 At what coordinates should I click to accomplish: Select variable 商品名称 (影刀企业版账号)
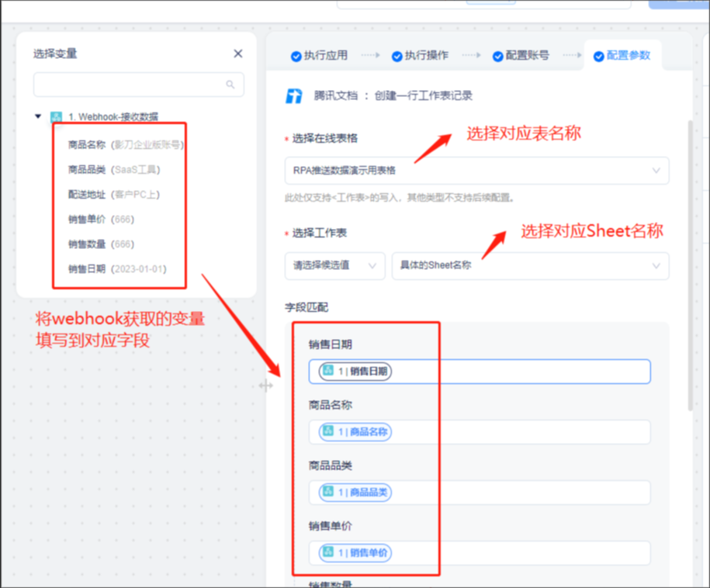pyautogui.click(x=126, y=145)
